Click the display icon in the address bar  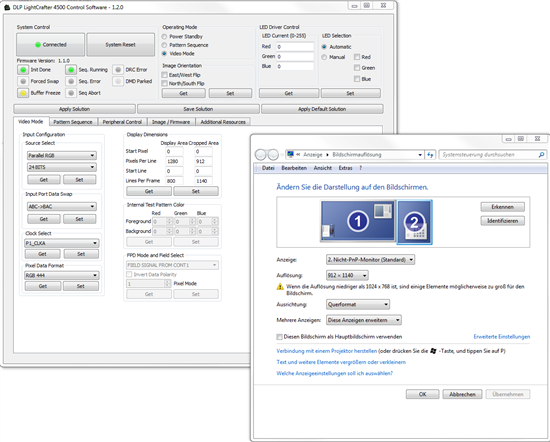tap(290, 154)
